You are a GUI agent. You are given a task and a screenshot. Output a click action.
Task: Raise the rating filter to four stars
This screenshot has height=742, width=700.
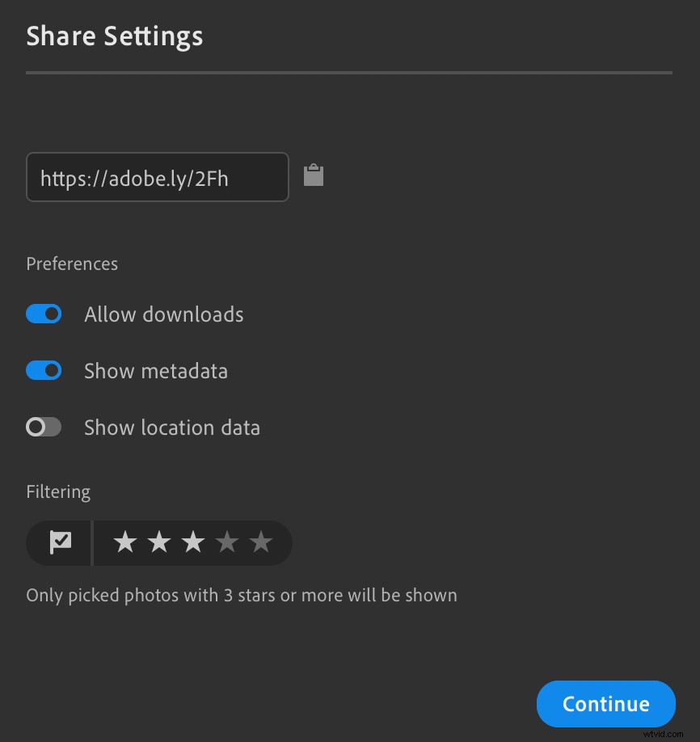coord(227,542)
